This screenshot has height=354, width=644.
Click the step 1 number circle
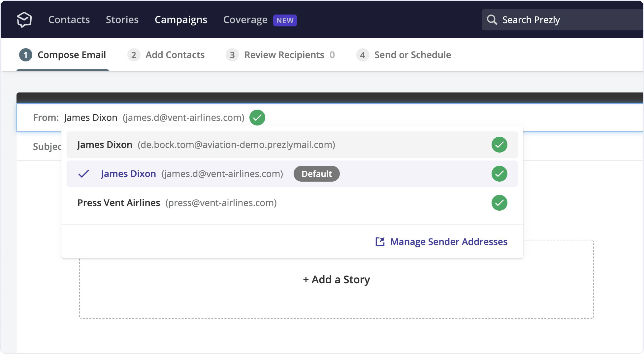(26, 55)
